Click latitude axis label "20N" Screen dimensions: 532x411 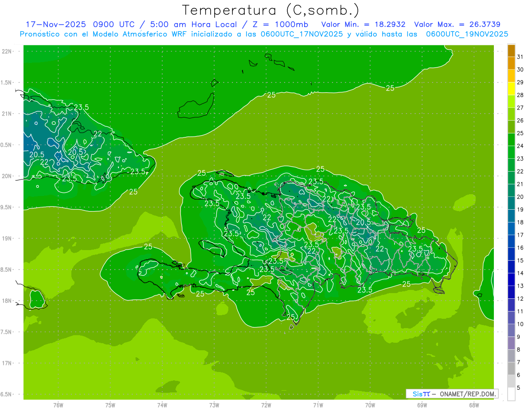(7, 176)
